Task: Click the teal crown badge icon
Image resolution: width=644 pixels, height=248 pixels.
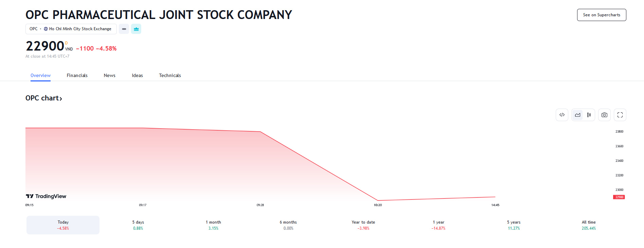Action: tap(136, 29)
